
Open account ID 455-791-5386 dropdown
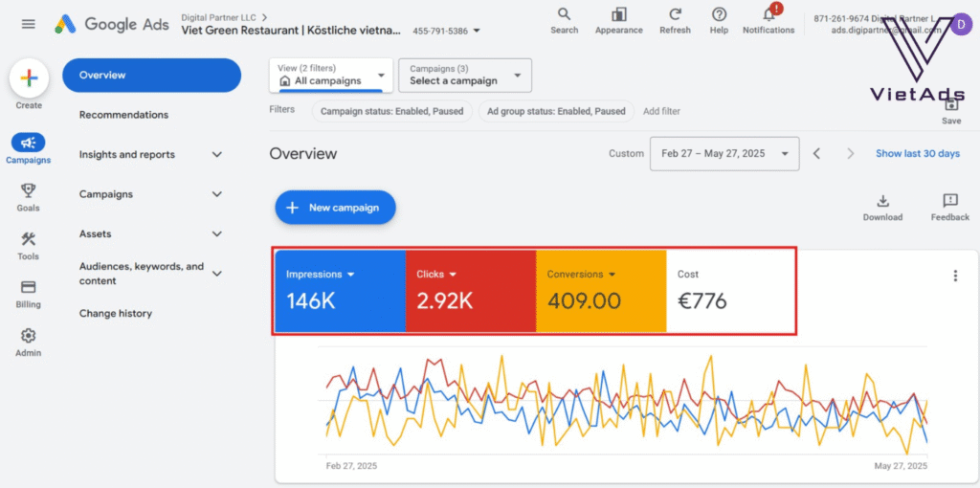pyautogui.click(x=446, y=31)
